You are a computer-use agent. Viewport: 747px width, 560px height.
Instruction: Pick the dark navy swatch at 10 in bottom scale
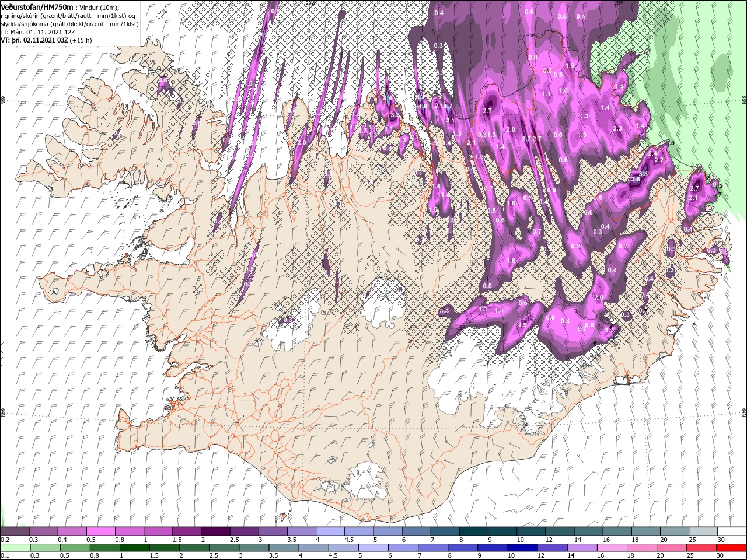pos(522,548)
